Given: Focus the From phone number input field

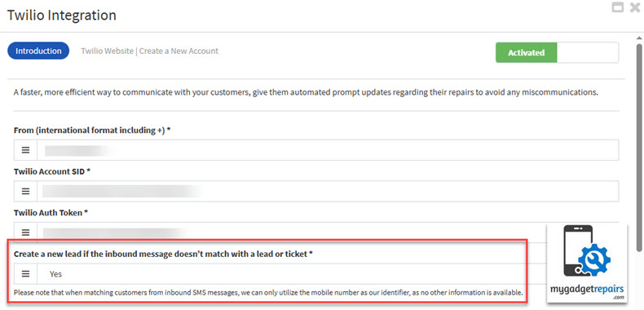Looking at the screenshot, I should 328,150.
